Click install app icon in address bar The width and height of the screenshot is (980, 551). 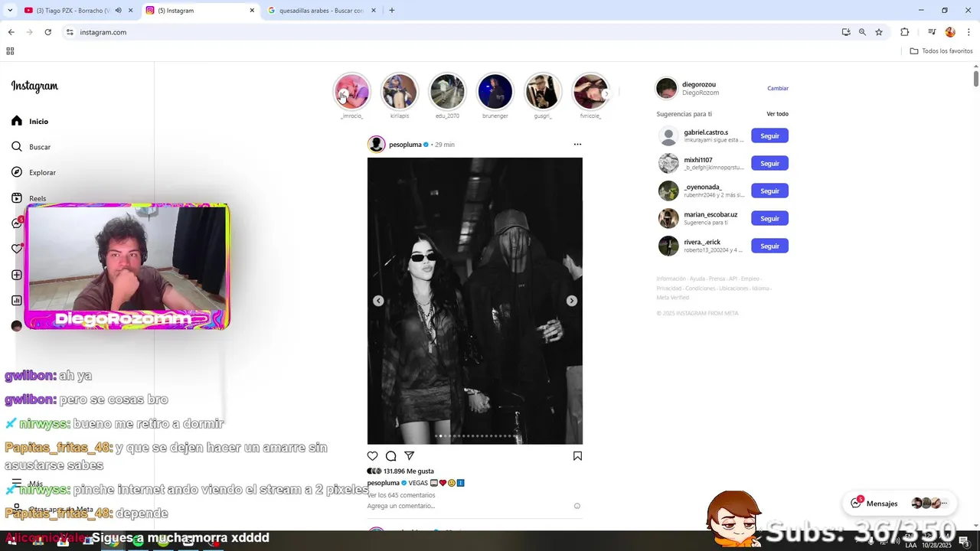[x=846, y=32]
